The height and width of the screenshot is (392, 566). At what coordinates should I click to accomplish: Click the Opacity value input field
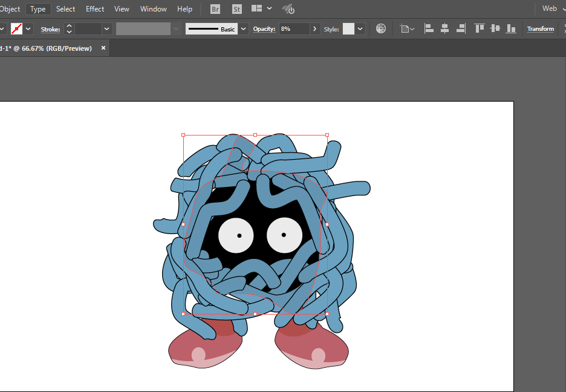(x=294, y=29)
